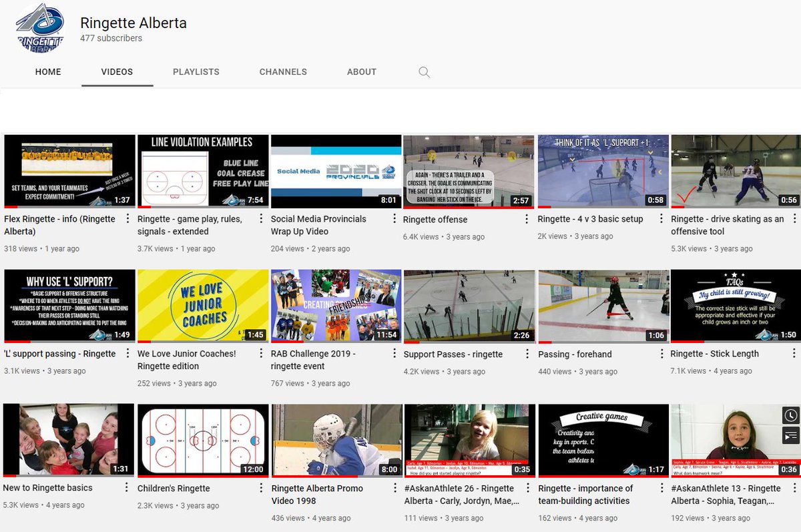Open options menu for drive skating as an offensive tool
Image resolution: width=801 pixels, height=532 pixels.
click(794, 219)
